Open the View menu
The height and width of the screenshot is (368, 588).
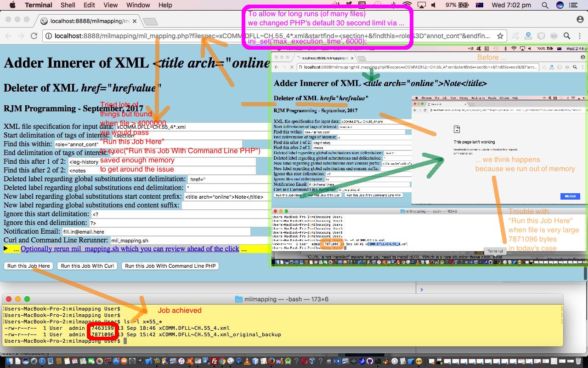[x=110, y=5]
